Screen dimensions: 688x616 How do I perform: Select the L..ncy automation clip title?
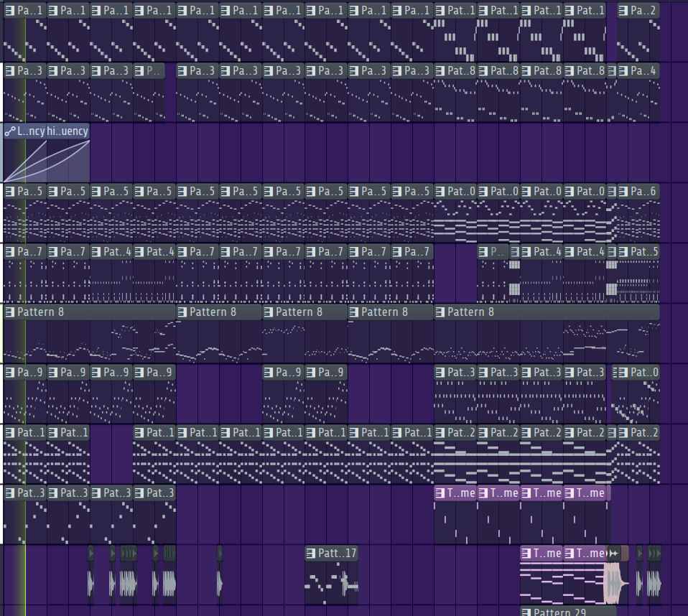click(x=31, y=131)
